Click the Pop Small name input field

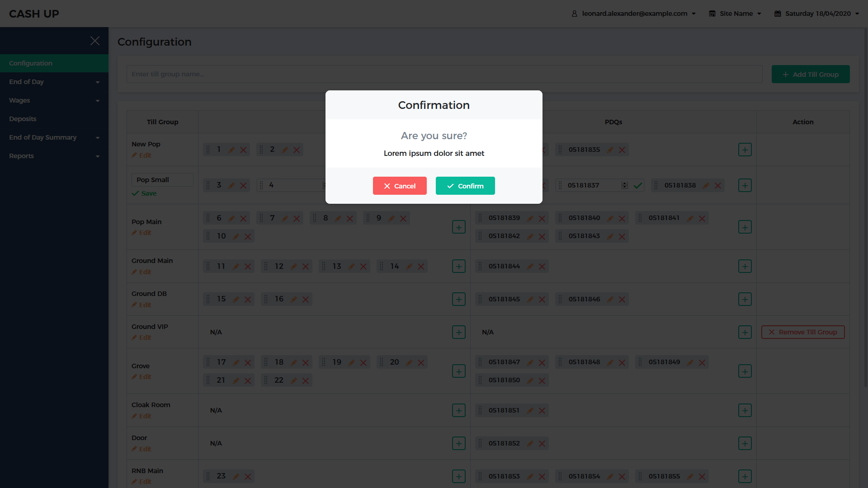pos(162,180)
